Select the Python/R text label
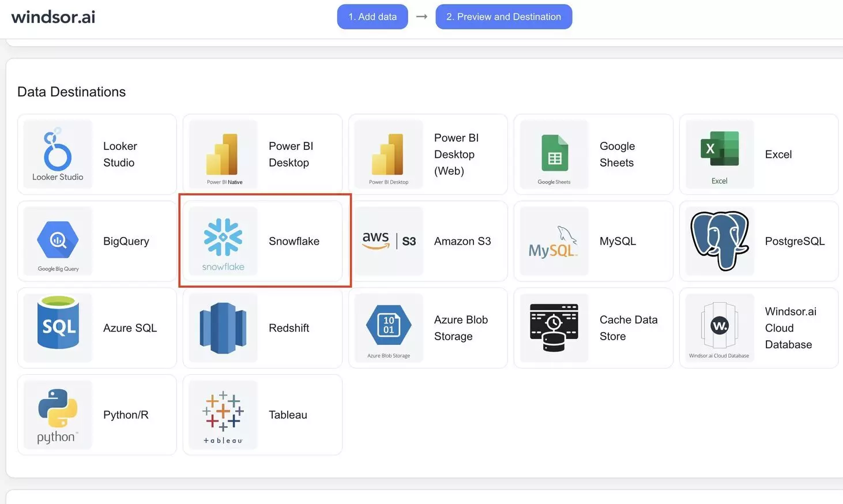The width and height of the screenshot is (843, 504). click(126, 415)
